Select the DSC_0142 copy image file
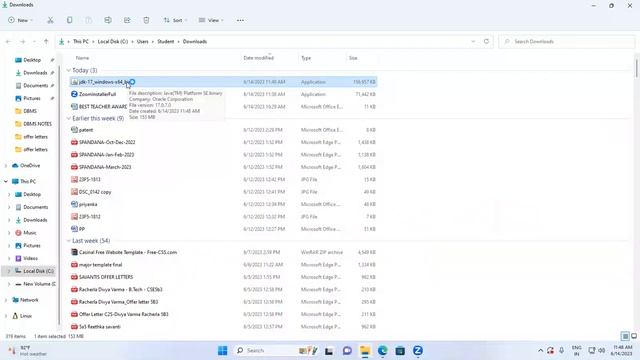Screen dimensions: 640x360 click(x=95, y=192)
